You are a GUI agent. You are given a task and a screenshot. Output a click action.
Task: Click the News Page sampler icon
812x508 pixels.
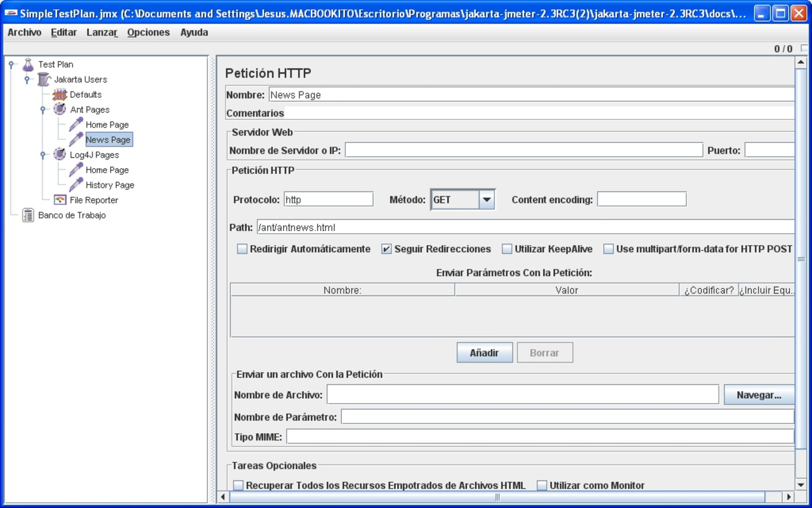click(76, 140)
